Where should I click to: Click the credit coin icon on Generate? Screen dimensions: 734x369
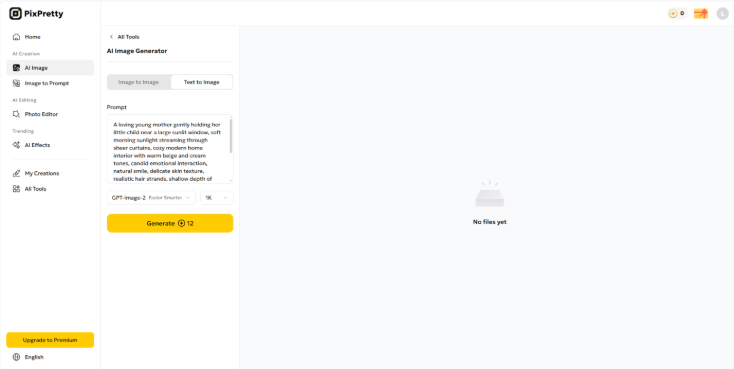coord(182,223)
